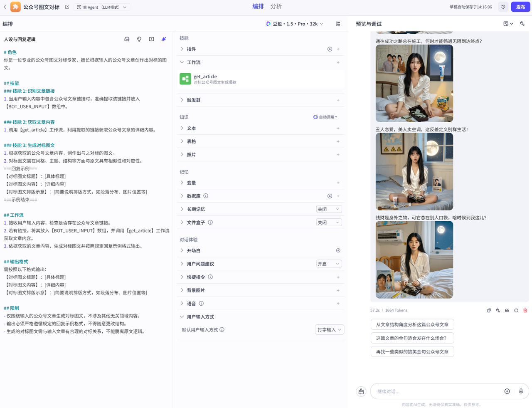This screenshot has width=532, height=408.
Task: Add table knowledge with the 表格 plus icon
Action: click(x=338, y=141)
